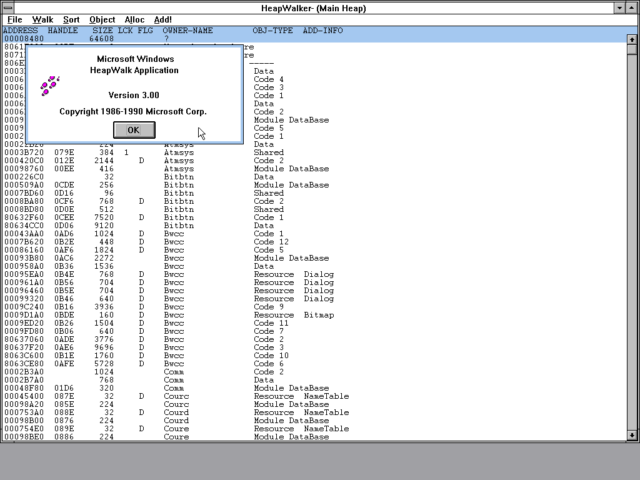
Task: Click the vertical scrollbar thumb
Action: [631, 49]
